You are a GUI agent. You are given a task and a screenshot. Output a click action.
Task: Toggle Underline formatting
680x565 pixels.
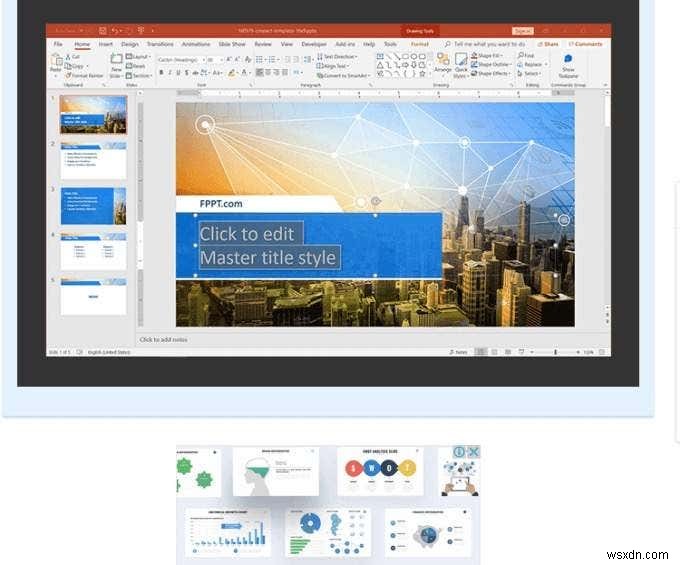point(178,72)
